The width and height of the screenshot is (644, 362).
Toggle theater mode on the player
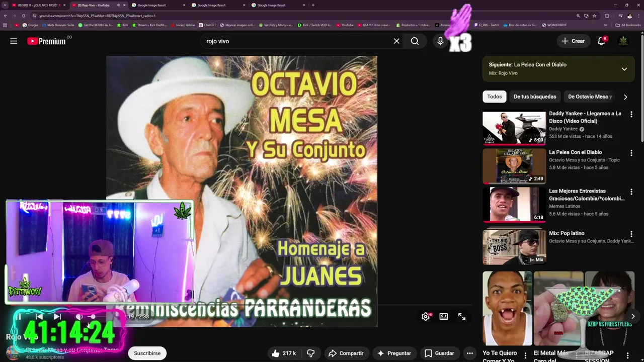coord(444,316)
